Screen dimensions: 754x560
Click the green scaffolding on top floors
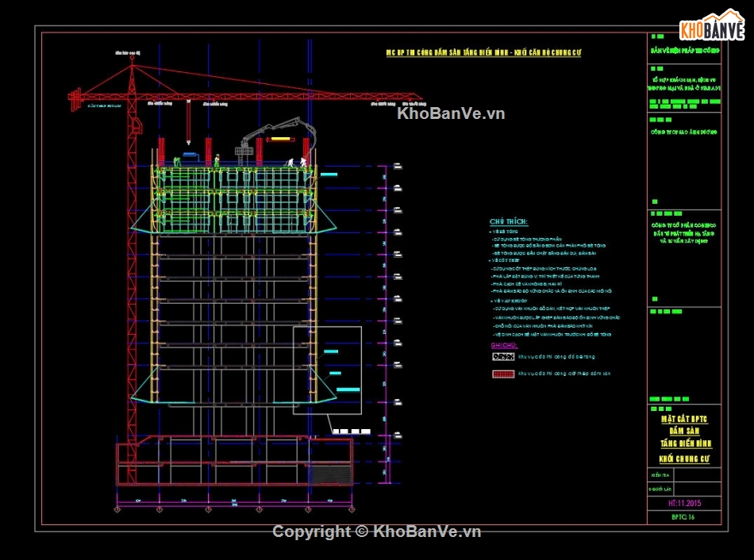click(x=233, y=199)
